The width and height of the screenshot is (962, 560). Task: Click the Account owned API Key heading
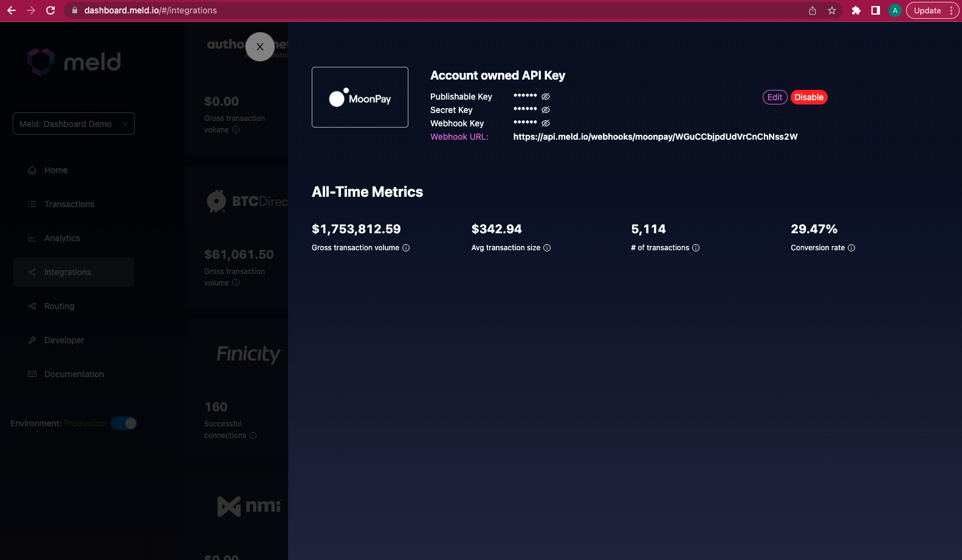pos(498,75)
